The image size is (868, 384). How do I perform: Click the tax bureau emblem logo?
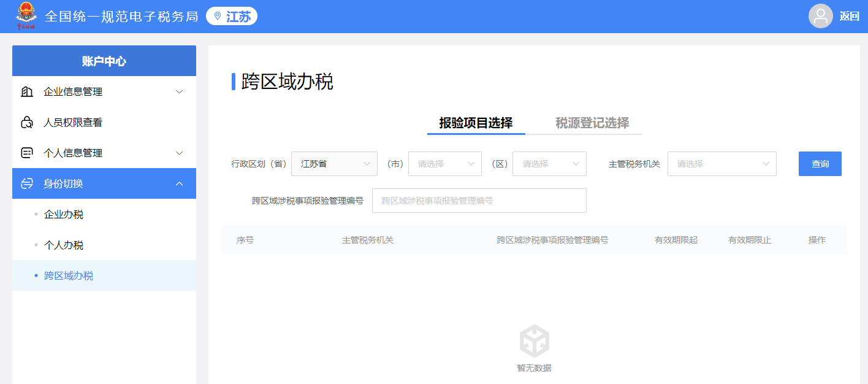26,17
